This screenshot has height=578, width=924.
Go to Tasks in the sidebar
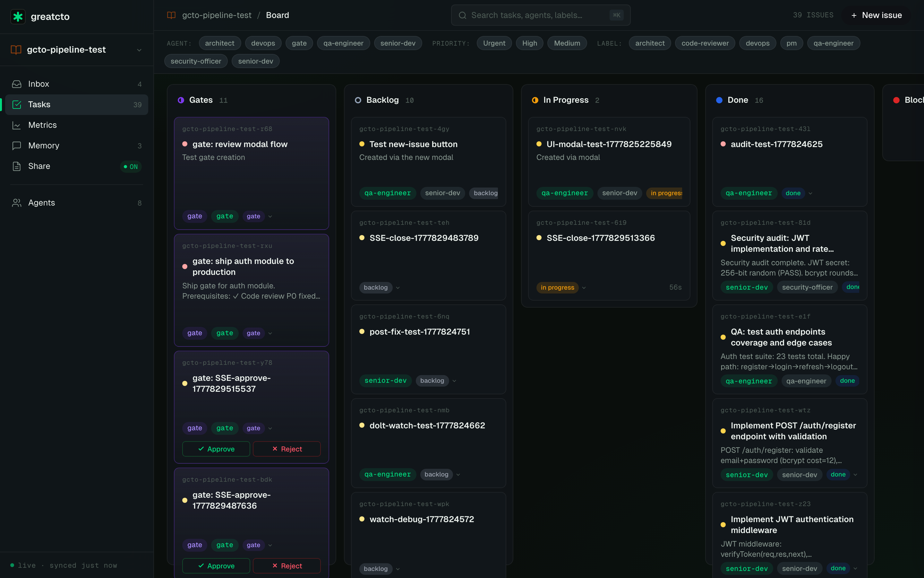77,105
